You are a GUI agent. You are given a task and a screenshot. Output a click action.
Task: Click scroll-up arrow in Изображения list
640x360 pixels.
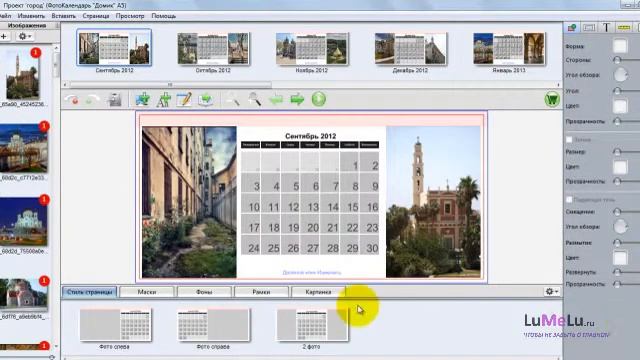click(56, 49)
